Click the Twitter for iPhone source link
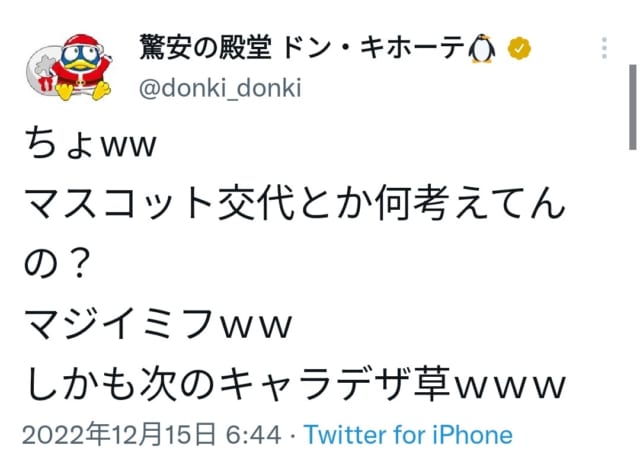The height and width of the screenshot is (458, 640). click(x=408, y=435)
